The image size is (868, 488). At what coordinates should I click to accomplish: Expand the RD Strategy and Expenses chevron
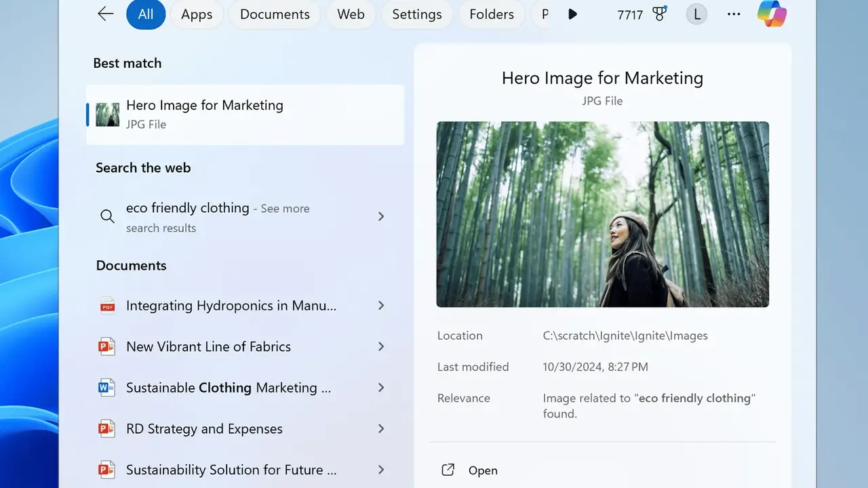381,429
